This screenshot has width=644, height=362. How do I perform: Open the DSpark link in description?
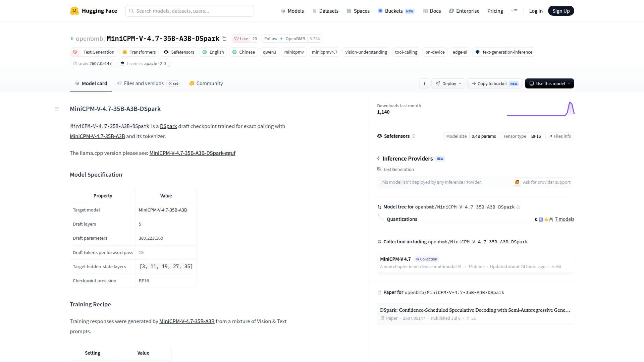point(168,126)
